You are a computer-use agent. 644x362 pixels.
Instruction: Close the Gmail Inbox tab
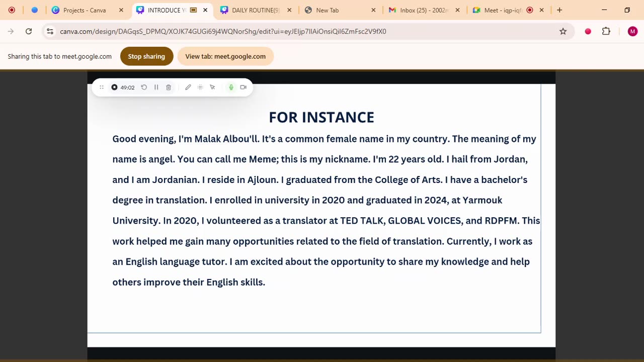(x=457, y=10)
